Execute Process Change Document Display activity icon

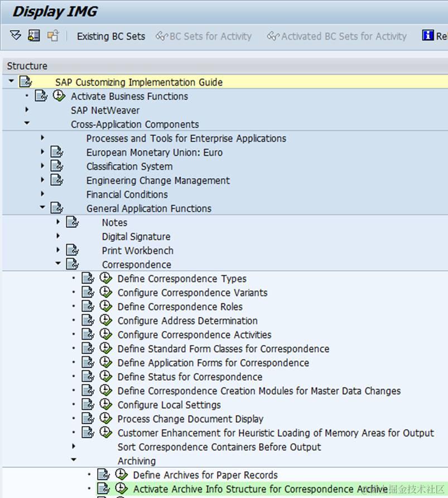(x=105, y=418)
